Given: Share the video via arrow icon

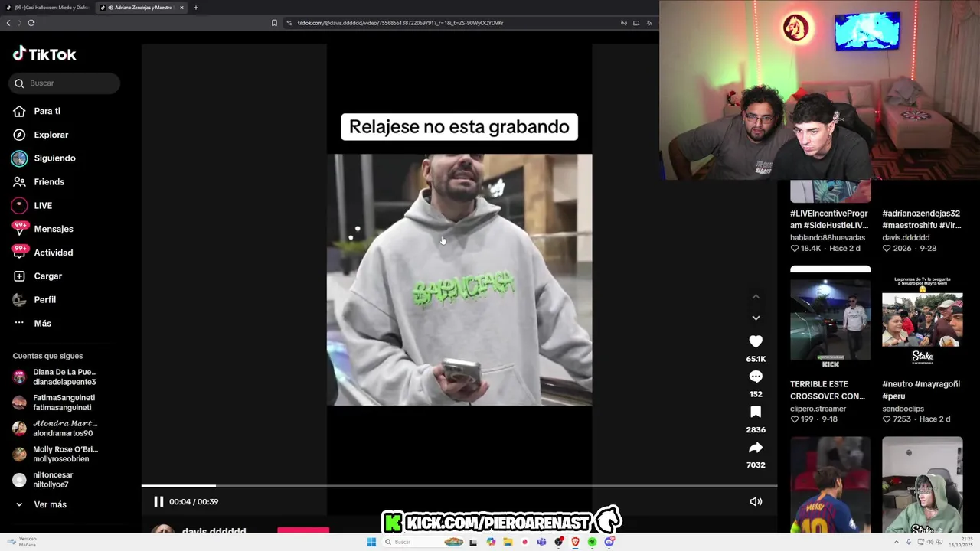Looking at the screenshot, I should point(756,448).
